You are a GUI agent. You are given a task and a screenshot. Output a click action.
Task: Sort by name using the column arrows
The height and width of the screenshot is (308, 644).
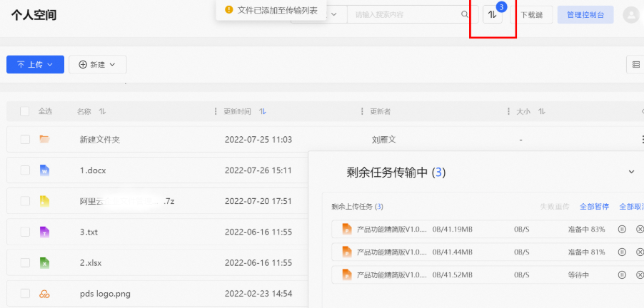102,111
